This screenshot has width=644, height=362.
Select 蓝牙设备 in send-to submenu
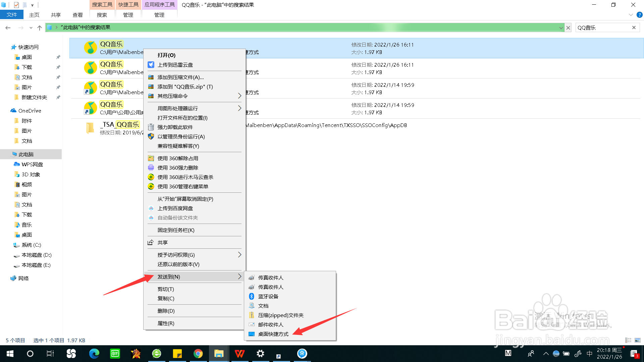tap(290, 296)
